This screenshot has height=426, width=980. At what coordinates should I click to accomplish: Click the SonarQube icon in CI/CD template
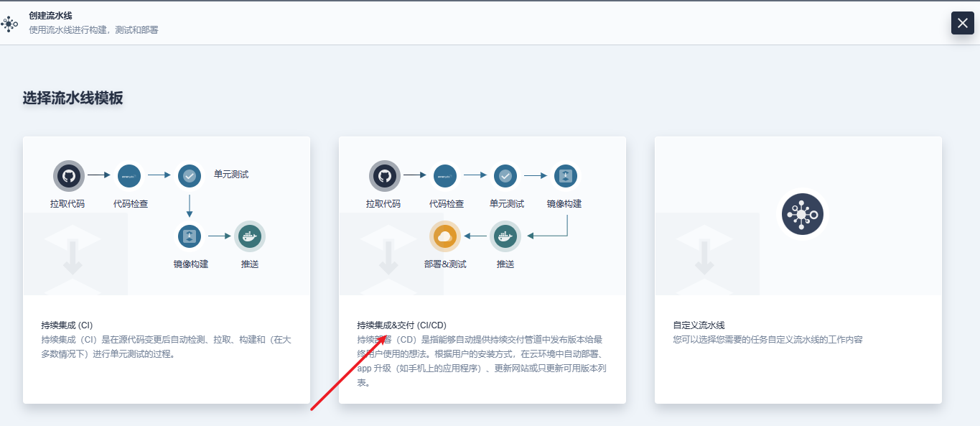[x=445, y=175]
